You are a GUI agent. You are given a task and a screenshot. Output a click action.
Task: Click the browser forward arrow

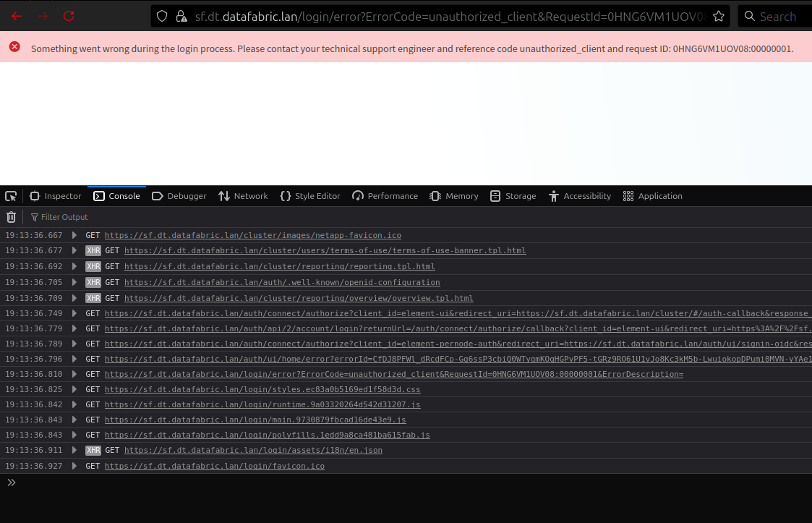(x=43, y=16)
